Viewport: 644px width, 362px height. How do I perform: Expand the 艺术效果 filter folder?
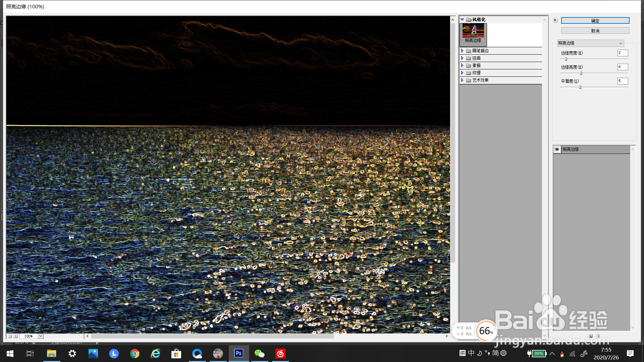click(462, 80)
